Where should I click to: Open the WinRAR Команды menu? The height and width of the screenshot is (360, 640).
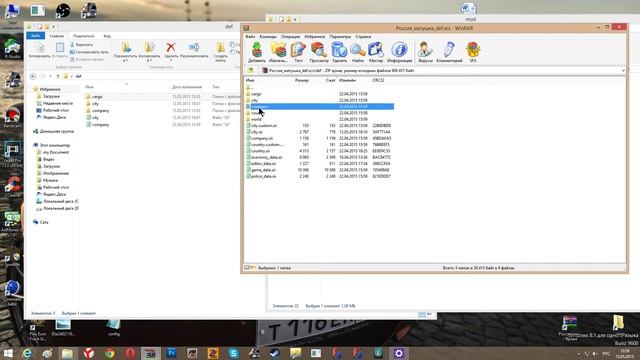(x=268, y=37)
